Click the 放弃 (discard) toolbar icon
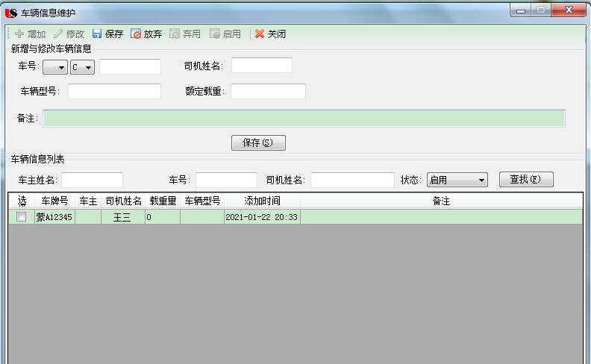Screen dimensions: 591x364 pos(136,34)
